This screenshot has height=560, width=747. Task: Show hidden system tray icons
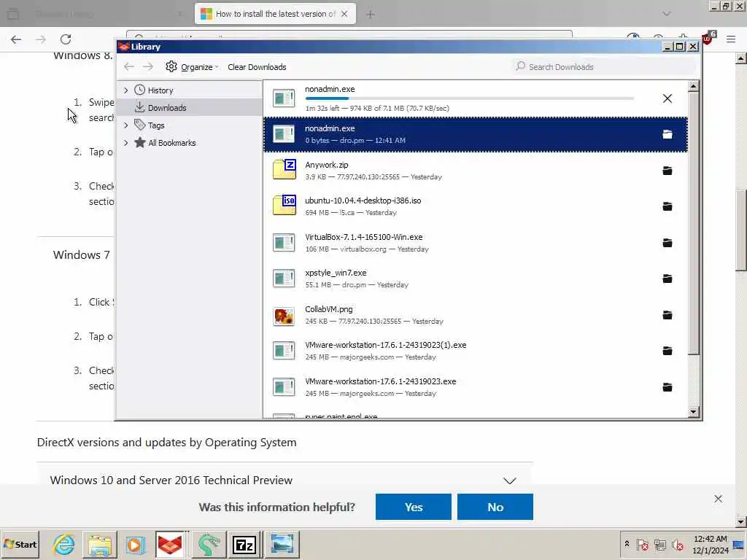[627, 544]
